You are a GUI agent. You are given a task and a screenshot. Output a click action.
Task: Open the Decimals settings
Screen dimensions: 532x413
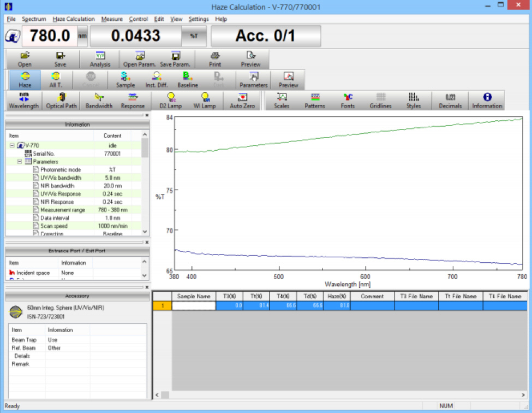point(450,101)
